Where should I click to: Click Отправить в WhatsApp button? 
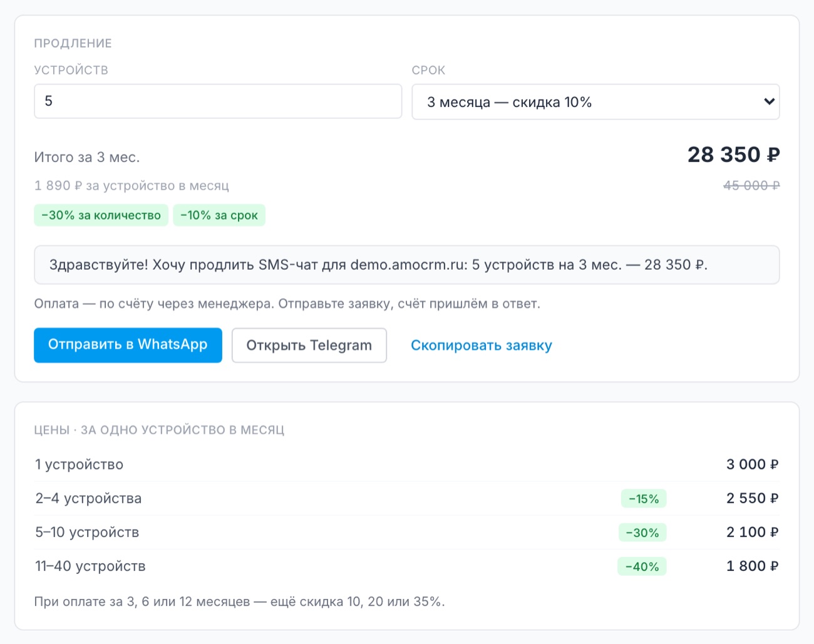coord(128,345)
